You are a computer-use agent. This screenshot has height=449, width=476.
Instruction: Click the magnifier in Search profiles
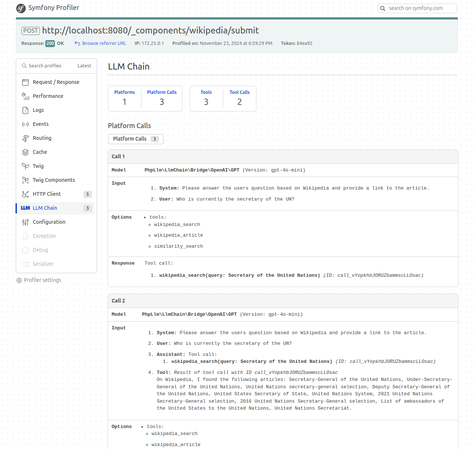click(x=24, y=66)
